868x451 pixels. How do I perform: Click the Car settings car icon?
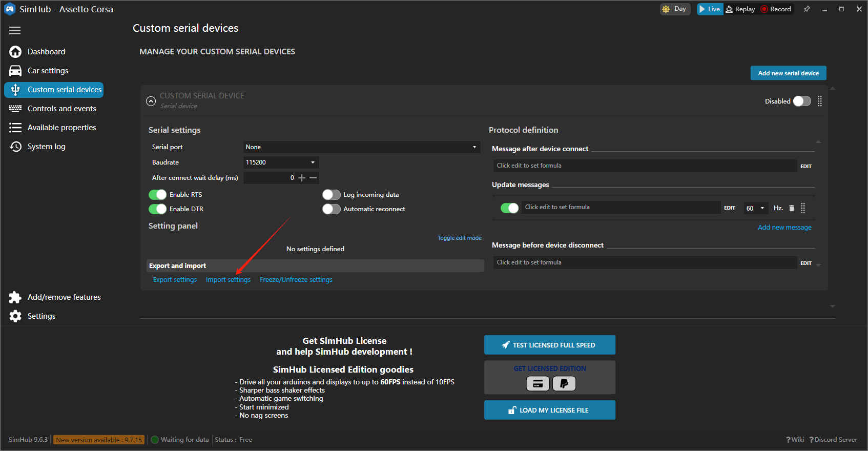15,71
